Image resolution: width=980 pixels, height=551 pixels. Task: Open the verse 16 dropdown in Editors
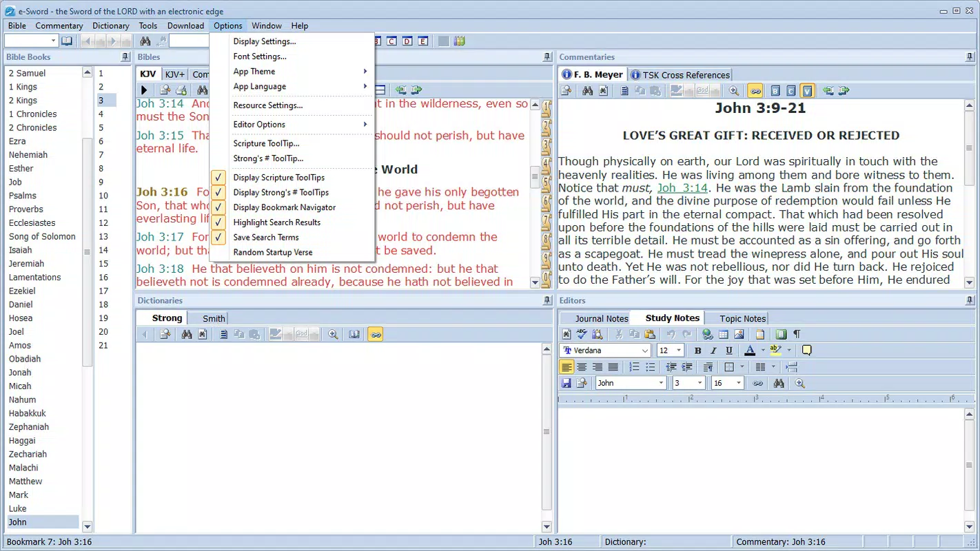point(739,383)
